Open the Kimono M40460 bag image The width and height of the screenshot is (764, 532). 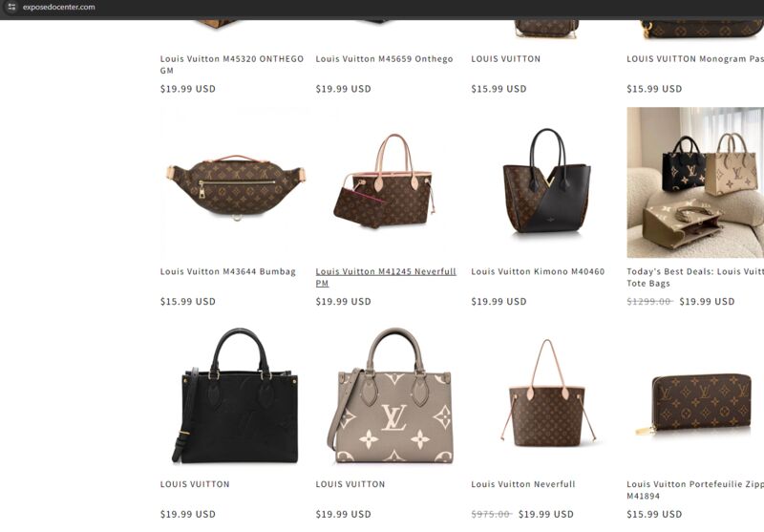pyautogui.click(x=546, y=183)
